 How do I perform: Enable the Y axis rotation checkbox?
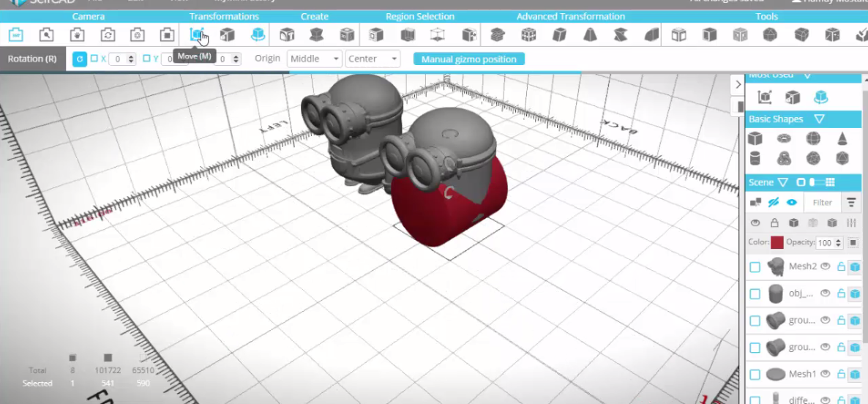pyautogui.click(x=146, y=58)
